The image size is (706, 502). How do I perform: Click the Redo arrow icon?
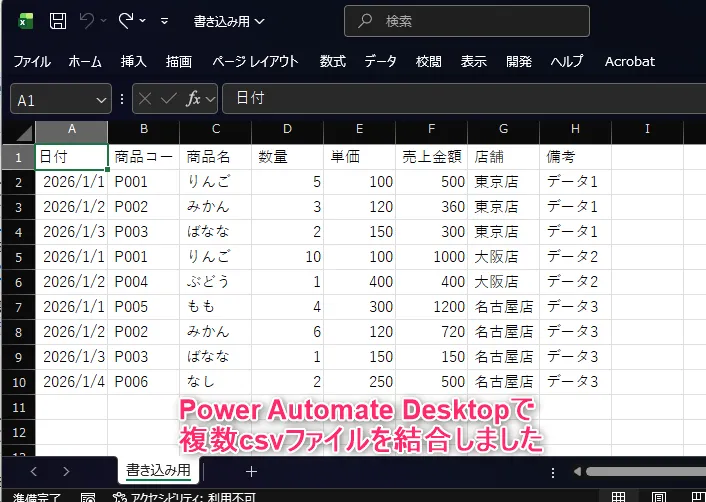[126, 20]
